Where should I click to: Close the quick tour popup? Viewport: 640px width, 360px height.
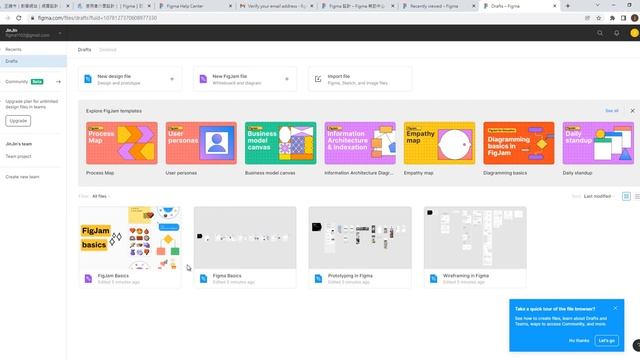tap(615, 308)
